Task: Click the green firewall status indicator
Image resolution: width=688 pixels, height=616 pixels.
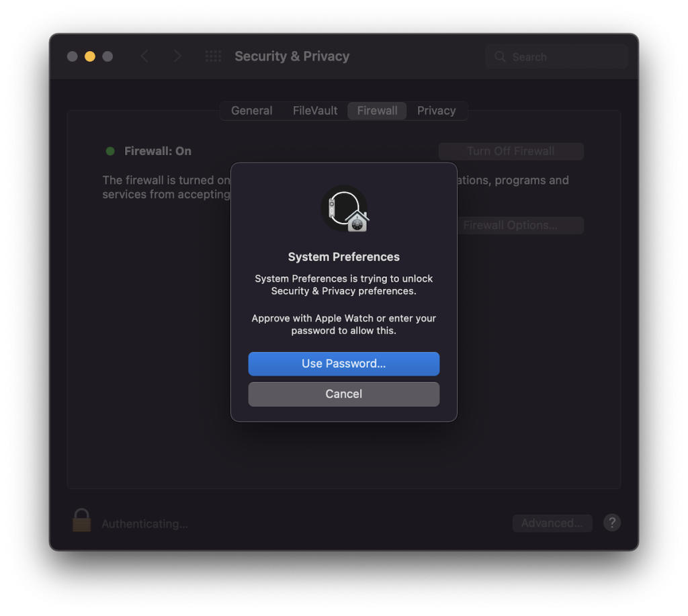Action: 110,151
